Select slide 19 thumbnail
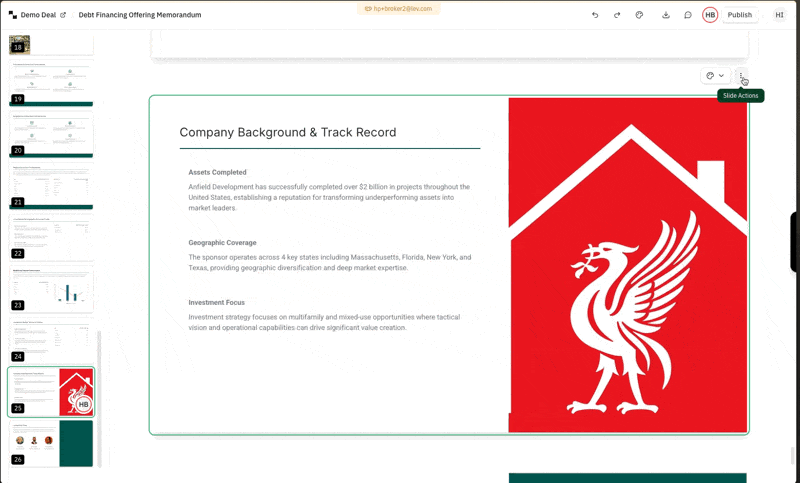The image size is (800, 483). point(51,84)
